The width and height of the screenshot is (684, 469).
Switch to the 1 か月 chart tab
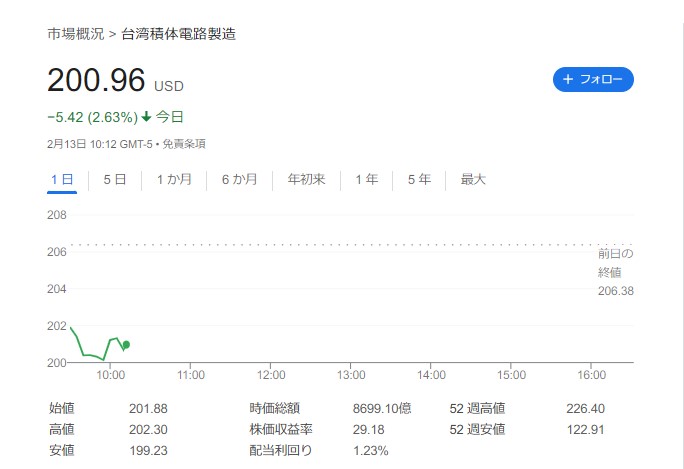[x=174, y=179]
